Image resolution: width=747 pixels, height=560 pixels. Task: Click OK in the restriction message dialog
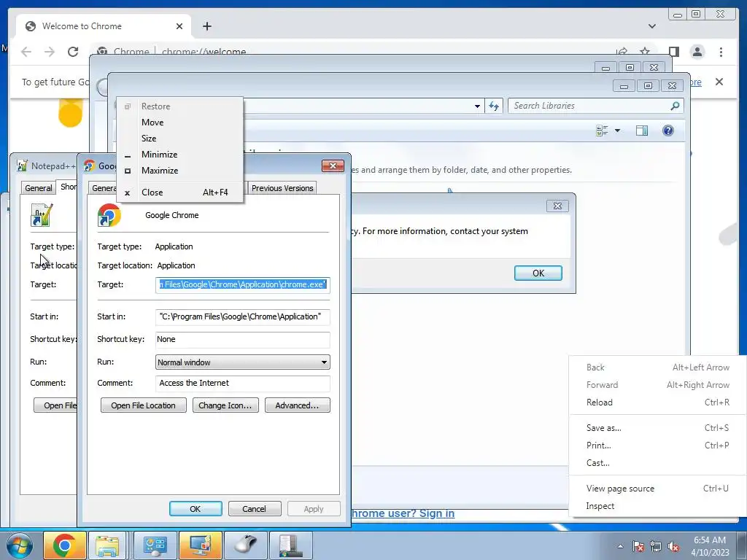tap(538, 273)
